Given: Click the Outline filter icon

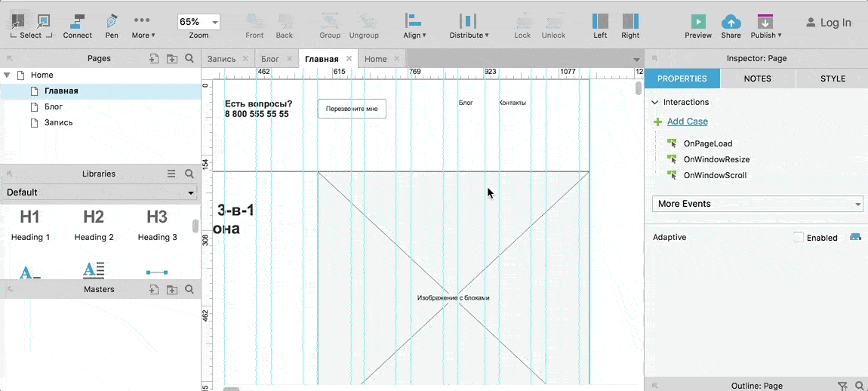Looking at the screenshot, I should tap(842, 386).
